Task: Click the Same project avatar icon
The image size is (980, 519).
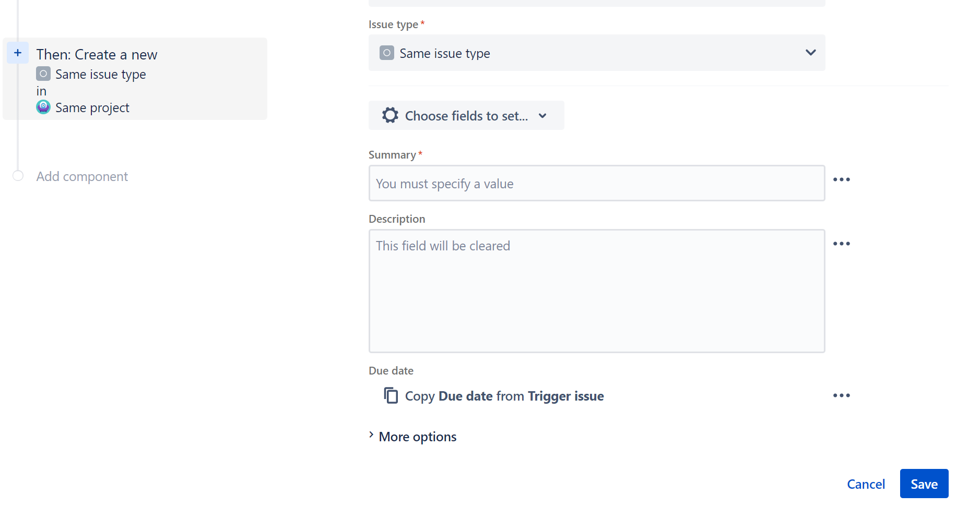Action: 43,107
